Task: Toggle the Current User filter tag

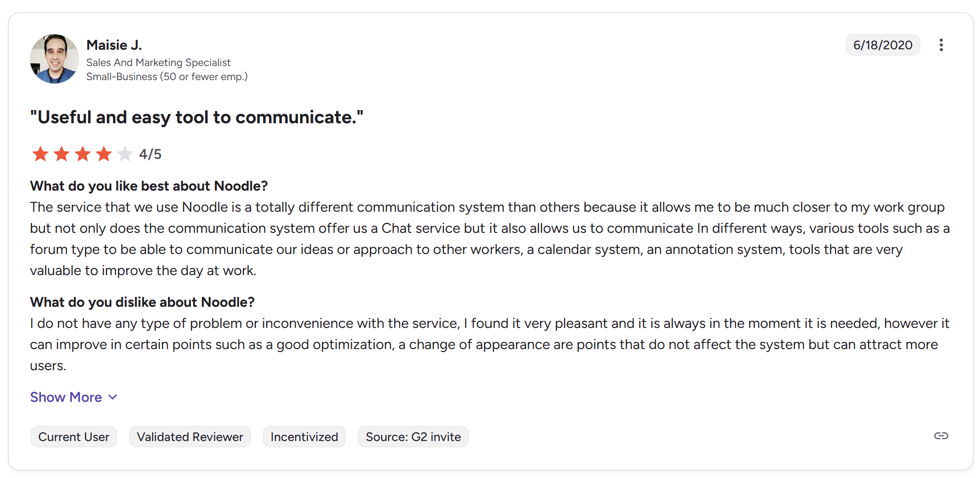Action: pyautogui.click(x=73, y=436)
